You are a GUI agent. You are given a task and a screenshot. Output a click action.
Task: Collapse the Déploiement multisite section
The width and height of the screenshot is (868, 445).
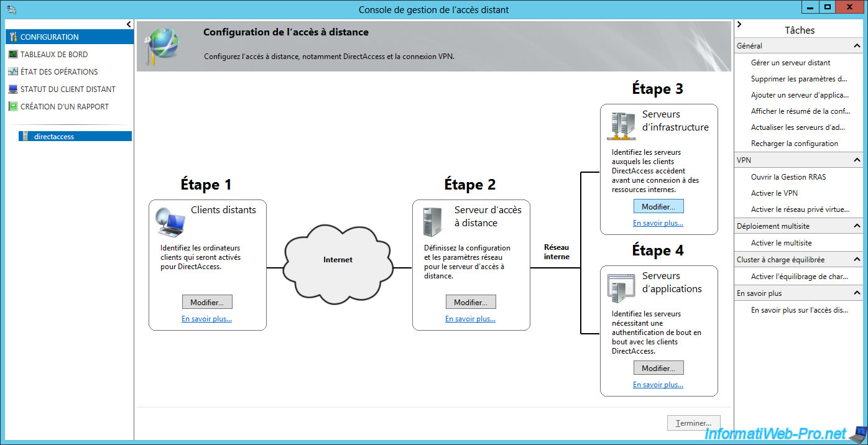857,226
